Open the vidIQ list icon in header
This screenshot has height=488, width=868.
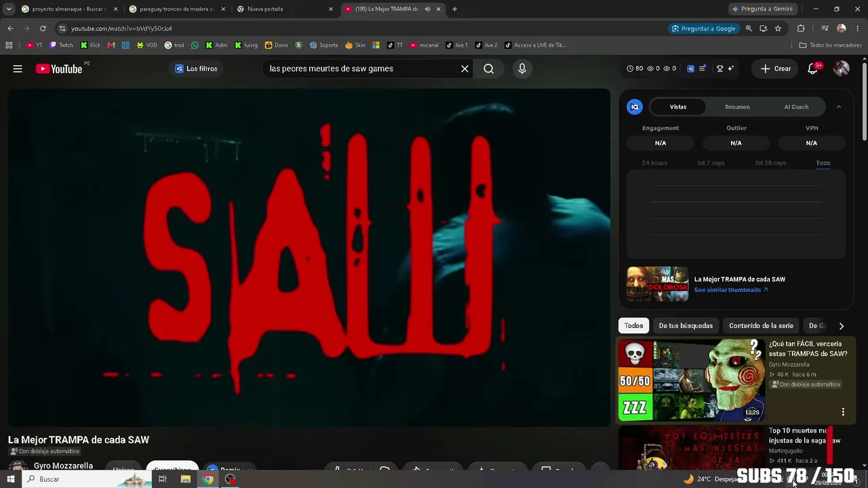pyautogui.click(x=703, y=68)
